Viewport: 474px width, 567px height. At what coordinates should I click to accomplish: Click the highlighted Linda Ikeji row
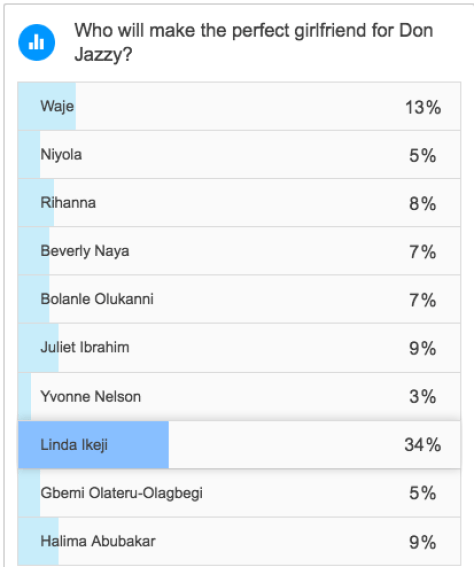pyautogui.click(x=239, y=444)
